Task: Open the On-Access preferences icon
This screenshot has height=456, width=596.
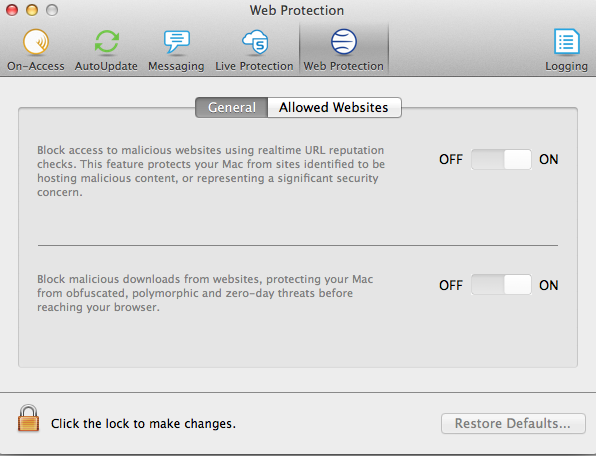Action: [36, 42]
